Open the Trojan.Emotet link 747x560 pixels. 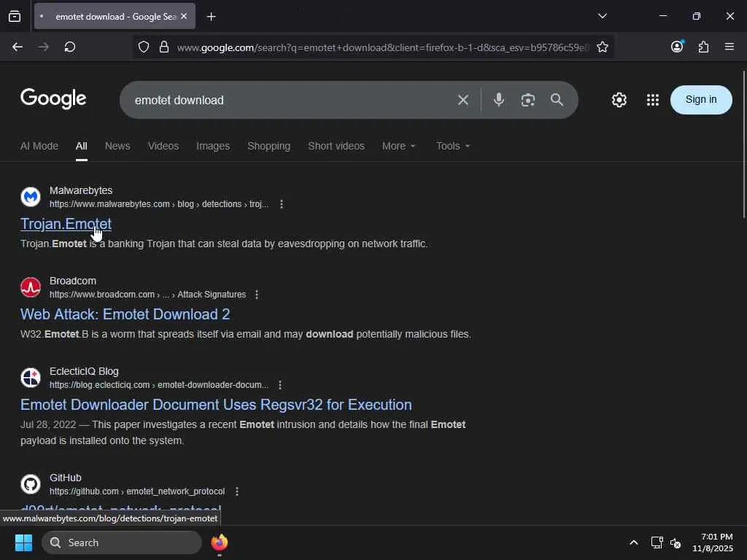pyautogui.click(x=66, y=224)
